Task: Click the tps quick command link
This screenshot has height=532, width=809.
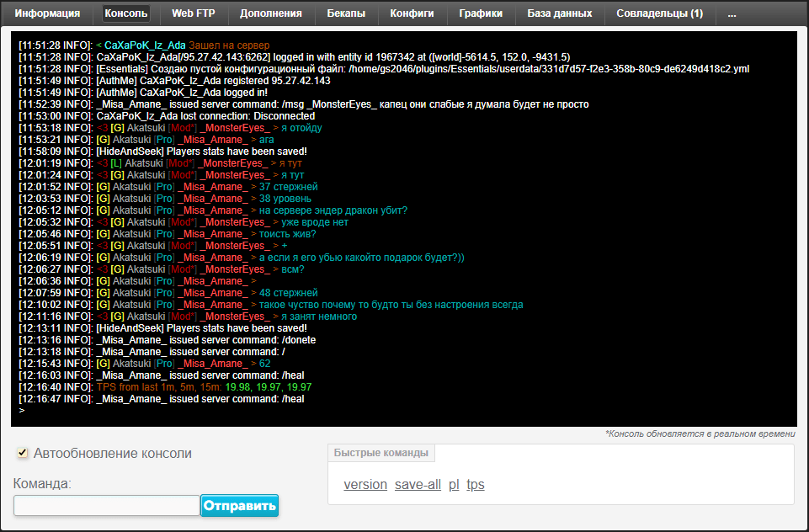Action: click(476, 485)
